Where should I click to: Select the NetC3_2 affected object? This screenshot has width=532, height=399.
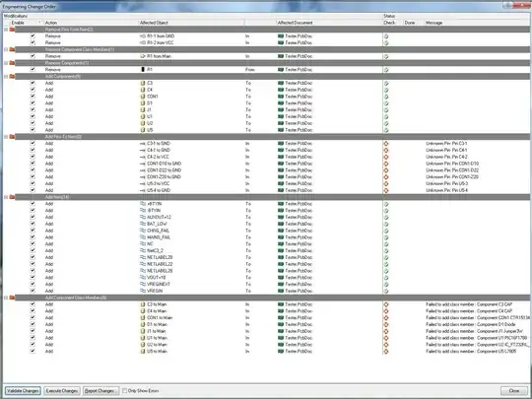tap(155, 250)
